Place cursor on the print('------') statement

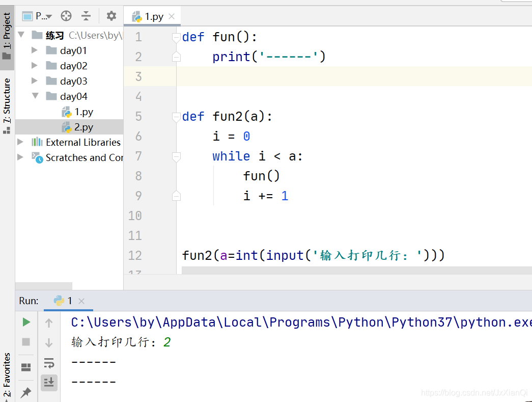coord(269,57)
